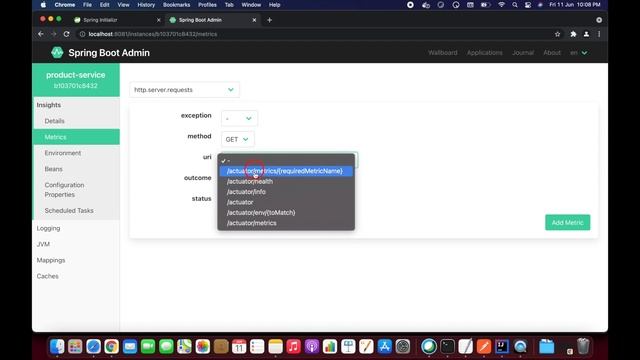Open Photos from the dock
The width and height of the screenshot is (640, 360).
(202, 347)
